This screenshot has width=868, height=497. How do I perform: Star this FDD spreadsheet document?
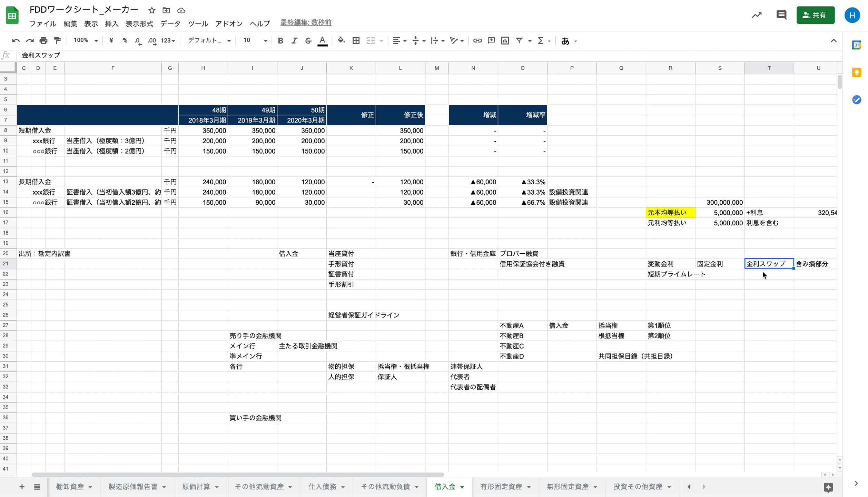click(x=151, y=10)
